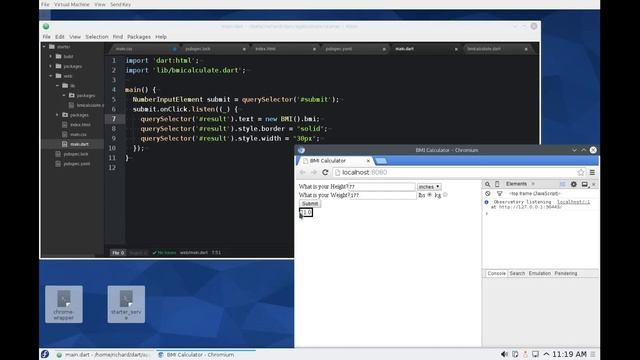Image resolution: width=640 pixels, height=360 pixels.
Task: Click the volume icon in system tray
Action: (504, 354)
